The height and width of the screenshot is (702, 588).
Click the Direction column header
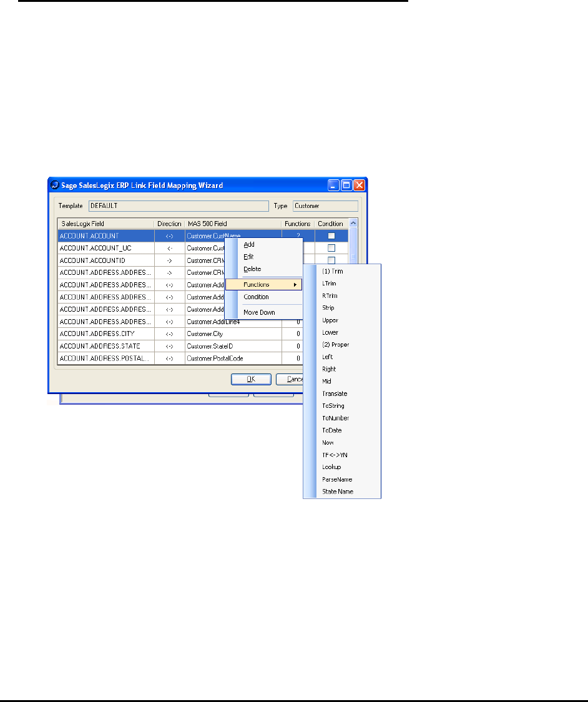(x=170, y=224)
